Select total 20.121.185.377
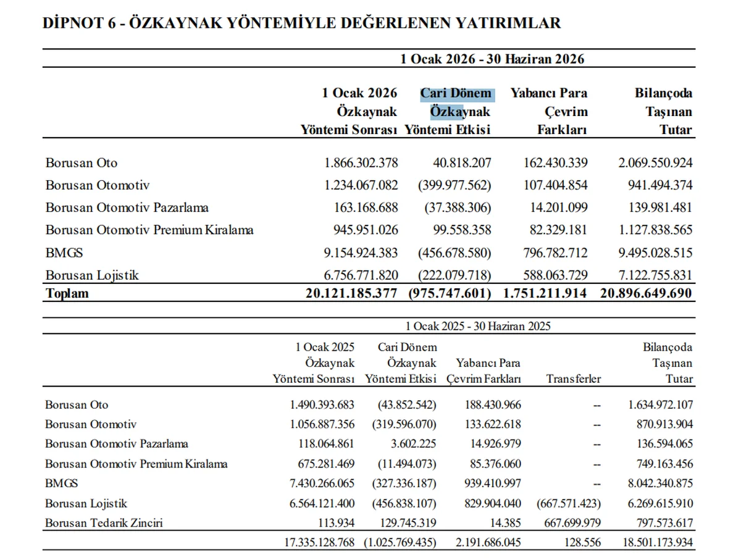741x560 pixels. click(351, 293)
